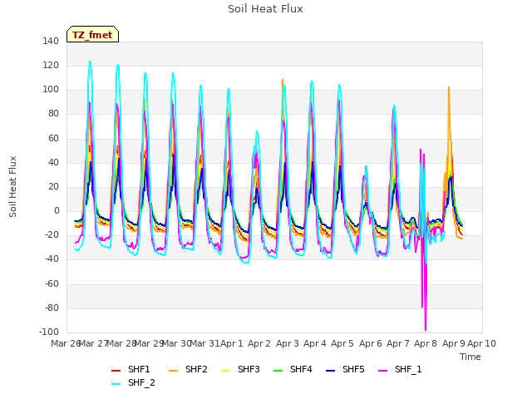The image size is (532, 399).
Task: Click the magenta SHF_1 legend swatch
Action: click(x=382, y=371)
